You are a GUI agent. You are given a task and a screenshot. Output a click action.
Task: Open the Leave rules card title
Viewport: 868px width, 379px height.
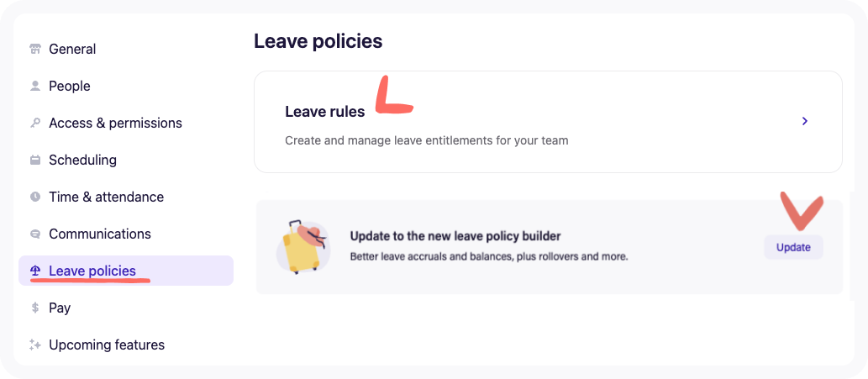pyautogui.click(x=325, y=112)
